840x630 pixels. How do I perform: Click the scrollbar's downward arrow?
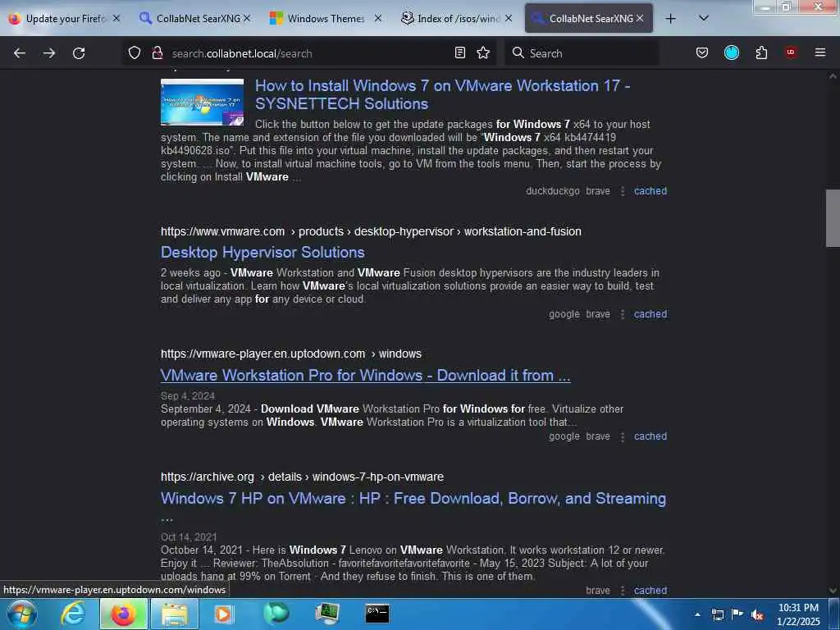pos(833,591)
